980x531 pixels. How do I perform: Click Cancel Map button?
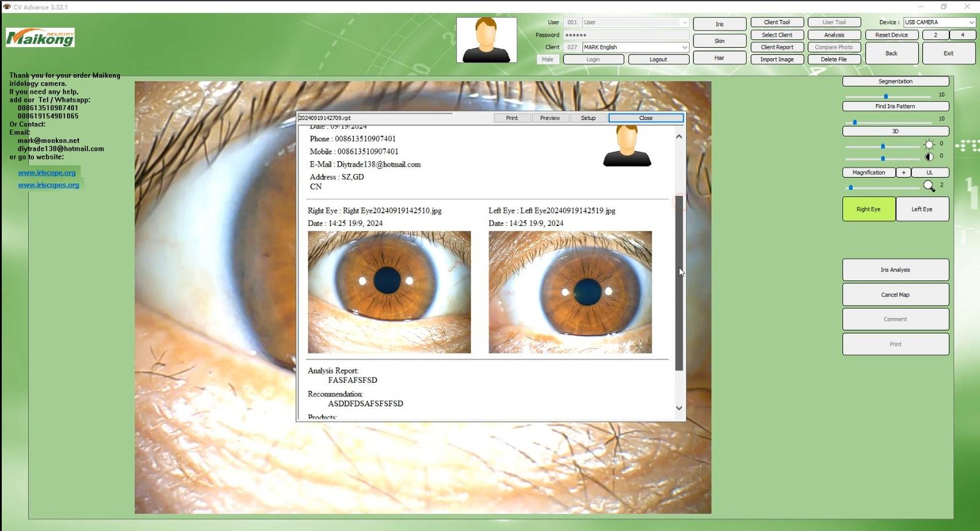(x=895, y=295)
